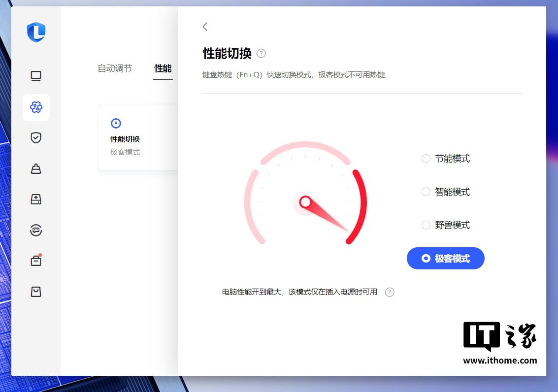Click the help icon after 该模式仅在插入电源时可用
Image resolution: width=558 pixels, height=392 pixels.
pyautogui.click(x=389, y=292)
